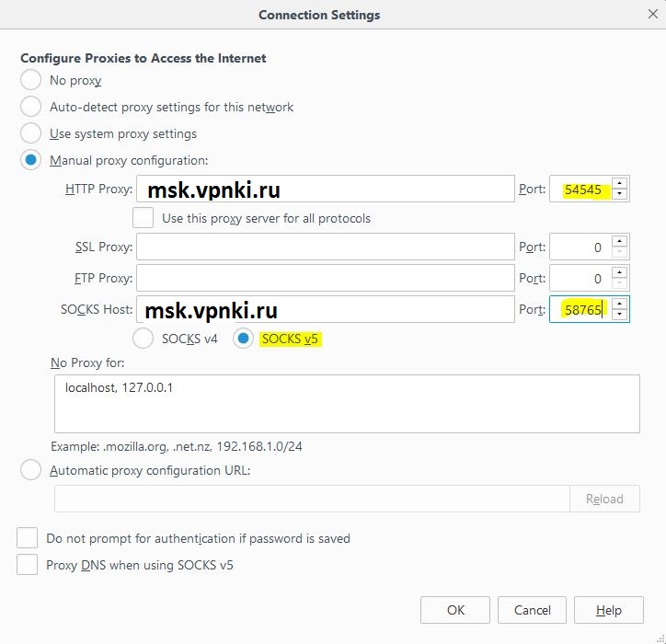666x644 pixels.
Task: Confirm settings with OK button
Action: tap(455, 610)
